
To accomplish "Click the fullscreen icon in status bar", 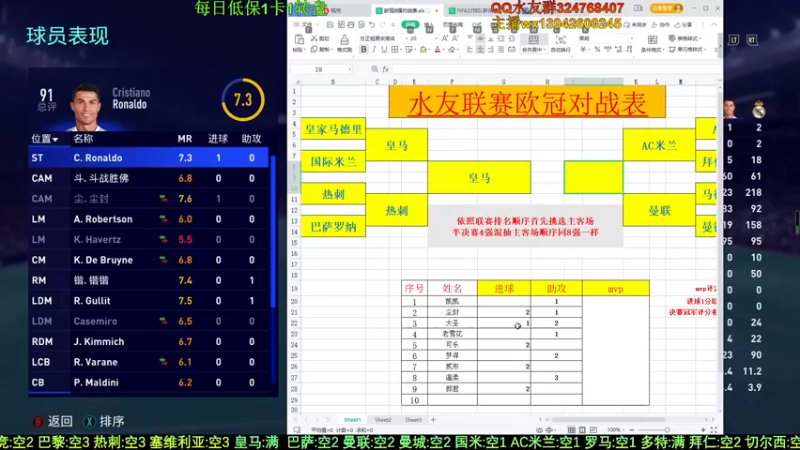I will (x=714, y=430).
